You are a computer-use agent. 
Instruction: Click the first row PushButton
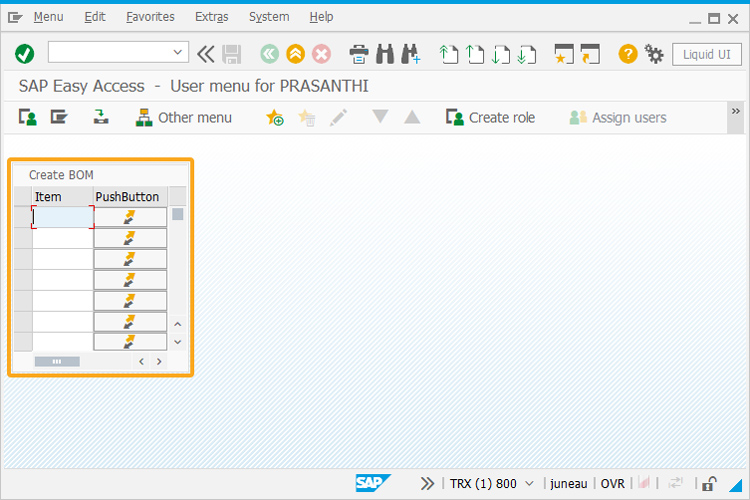pos(130,217)
